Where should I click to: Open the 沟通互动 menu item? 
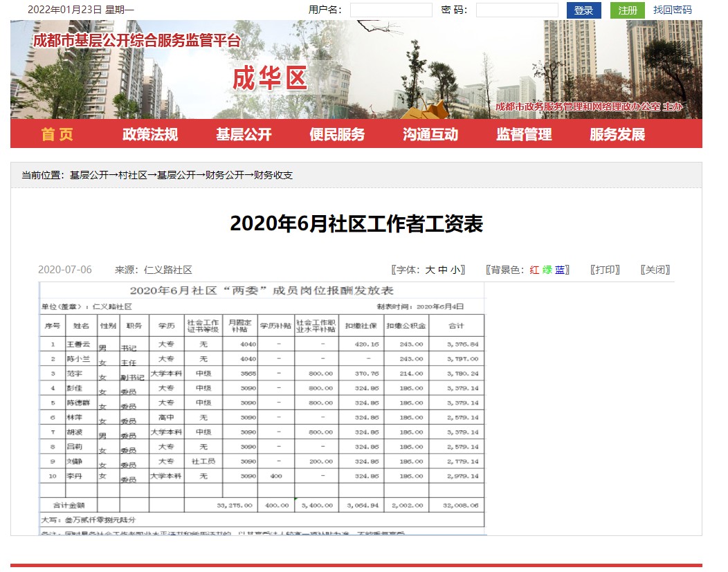pos(430,134)
